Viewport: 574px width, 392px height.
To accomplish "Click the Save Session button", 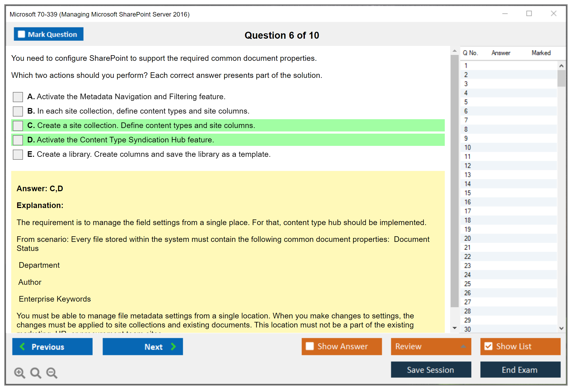I will pyautogui.click(x=431, y=370).
